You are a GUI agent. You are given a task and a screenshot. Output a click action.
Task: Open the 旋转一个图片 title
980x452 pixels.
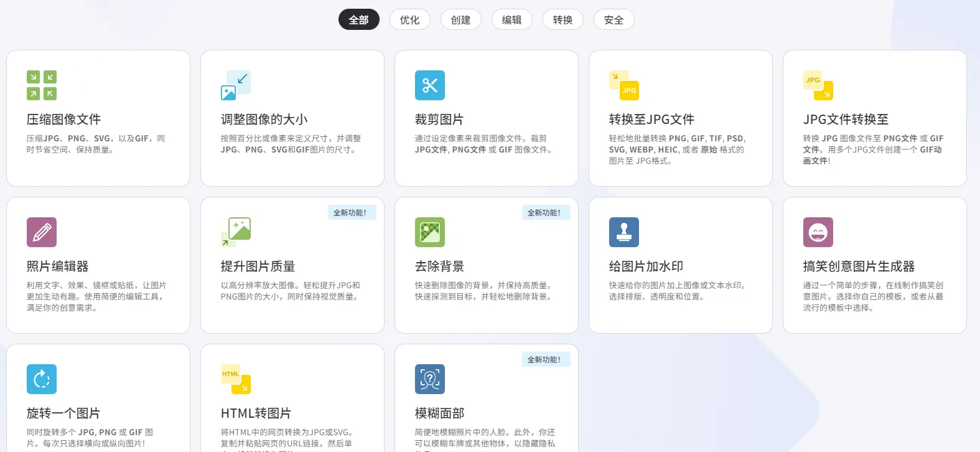tap(63, 413)
